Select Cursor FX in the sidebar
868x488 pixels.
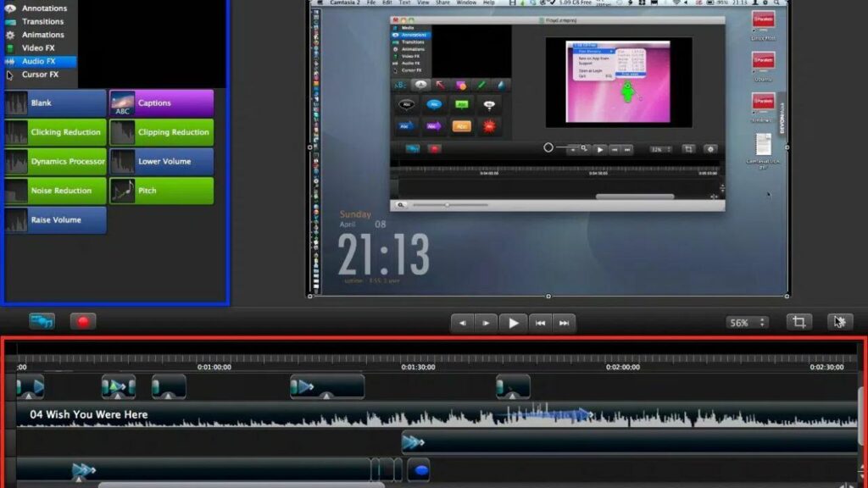point(40,75)
